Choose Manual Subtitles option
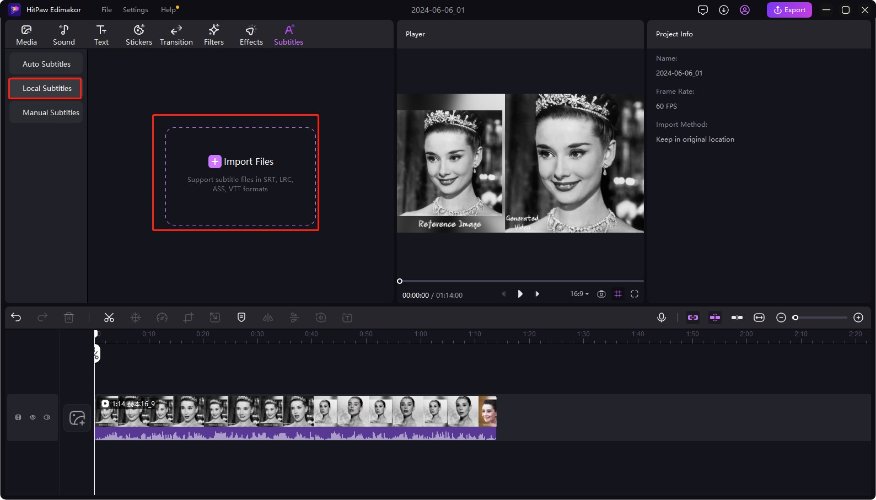Screen dimensions: 876x500 pyautogui.click(x=46, y=112)
